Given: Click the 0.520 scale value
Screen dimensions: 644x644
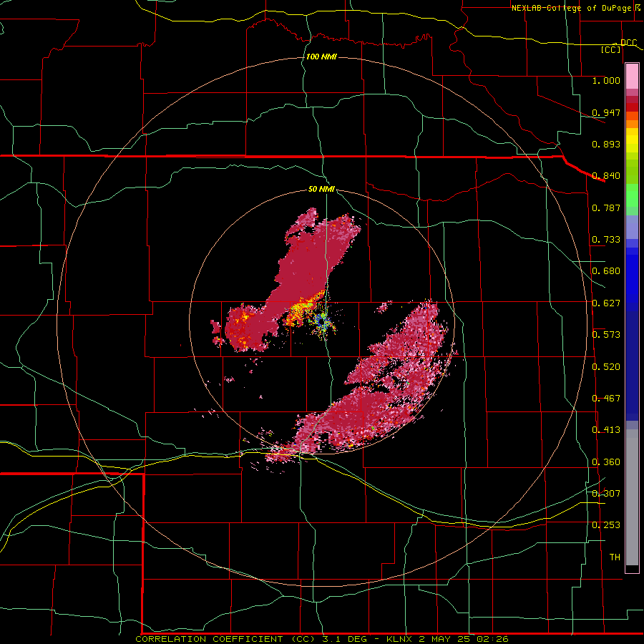Looking at the screenshot, I should click(606, 367).
